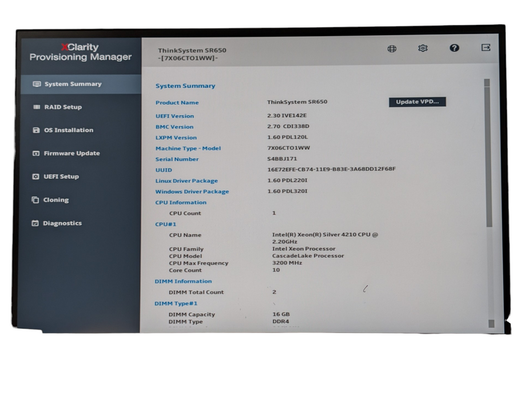Click the Serial Number label
Viewport: 532px width, 400px height.
(177, 159)
